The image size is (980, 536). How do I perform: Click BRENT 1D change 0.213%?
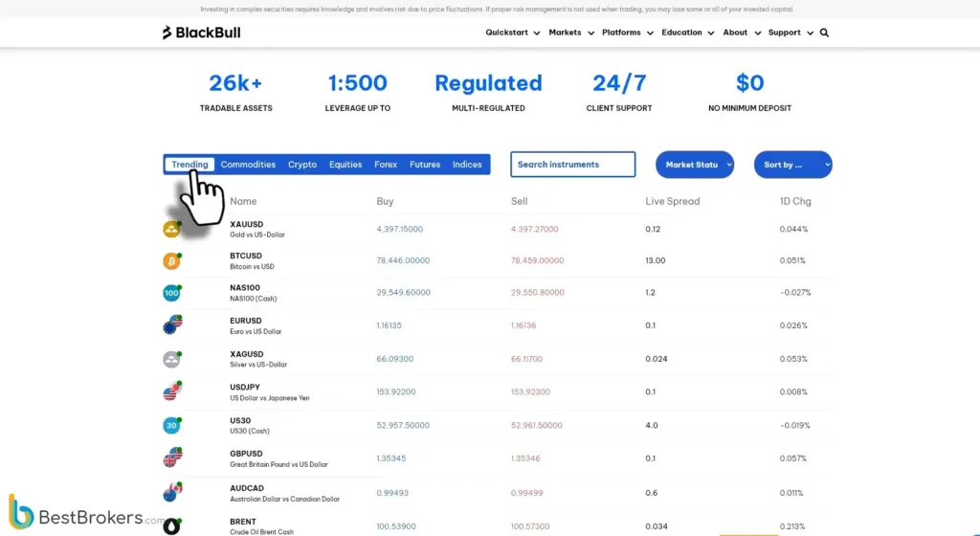(x=791, y=526)
